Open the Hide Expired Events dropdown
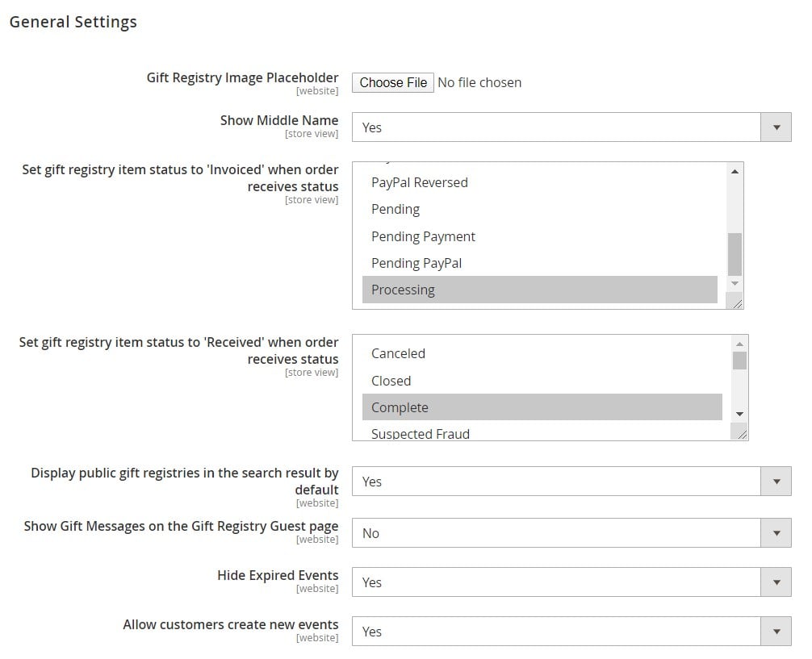The image size is (812, 659). 571,582
